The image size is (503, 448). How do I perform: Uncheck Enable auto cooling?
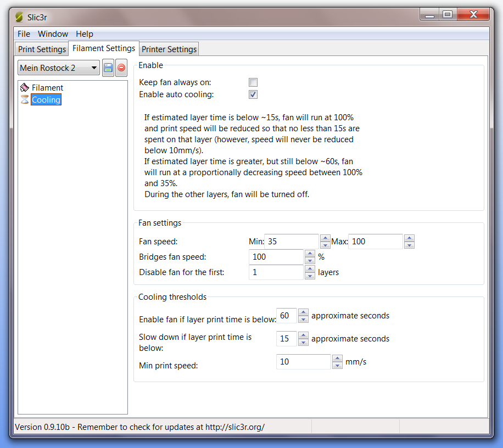[253, 94]
